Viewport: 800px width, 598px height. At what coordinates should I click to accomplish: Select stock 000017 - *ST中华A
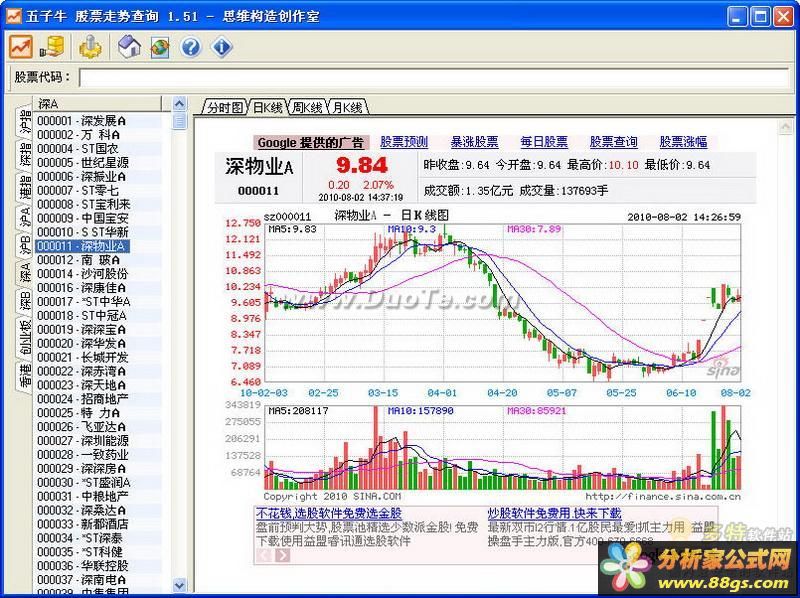click(84, 302)
